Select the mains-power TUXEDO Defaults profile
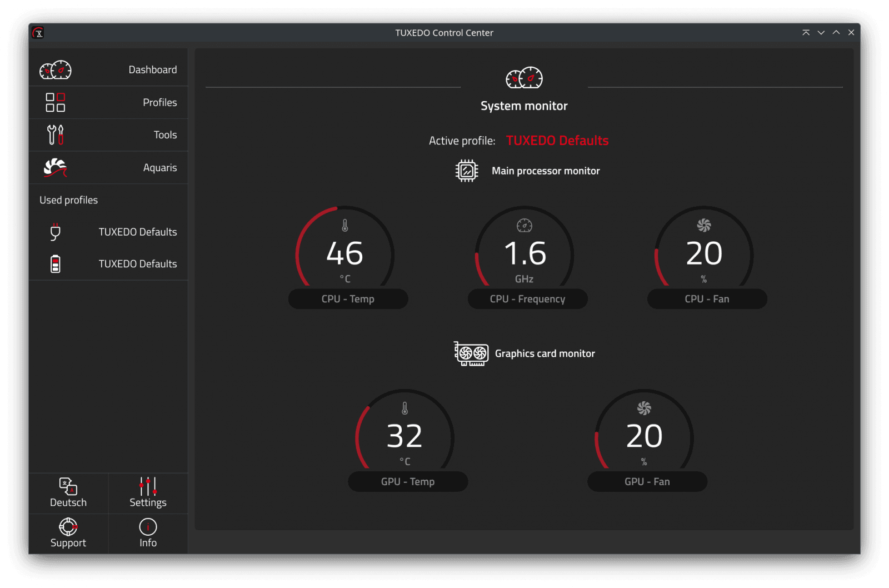Viewport: 889px width, 588px height. pos(108,232)
